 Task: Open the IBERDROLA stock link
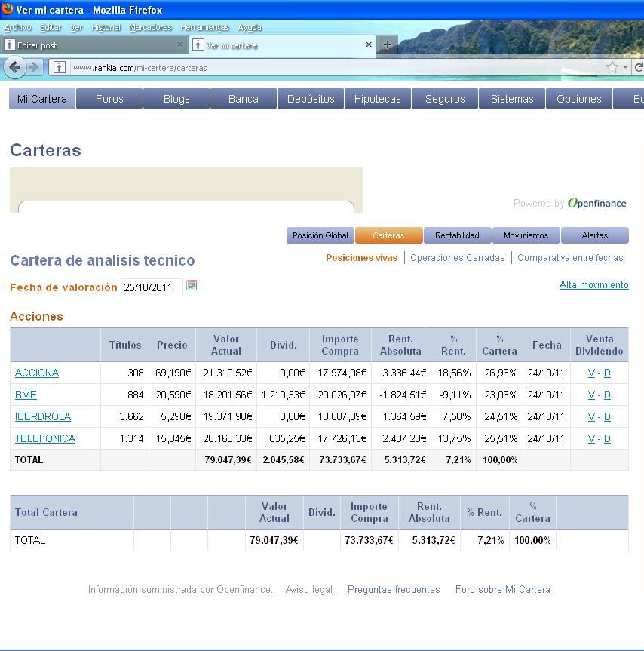pyautogui.click(x=43, y=416)
